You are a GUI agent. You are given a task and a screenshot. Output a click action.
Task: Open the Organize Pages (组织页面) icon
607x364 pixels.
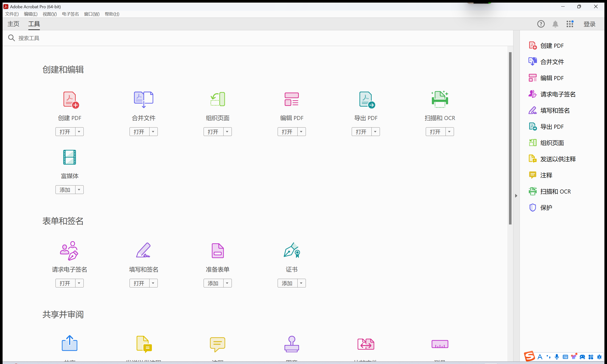[x=217, y=99]
